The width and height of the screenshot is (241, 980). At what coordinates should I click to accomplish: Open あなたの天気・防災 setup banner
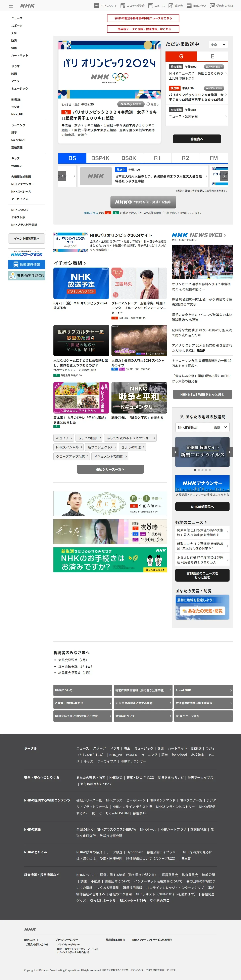point(202,607)
